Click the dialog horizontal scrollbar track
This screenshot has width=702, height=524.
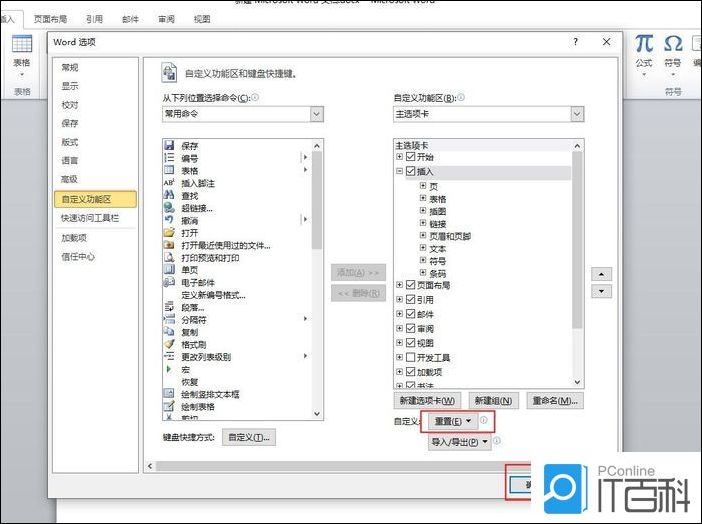coord(342,466)
